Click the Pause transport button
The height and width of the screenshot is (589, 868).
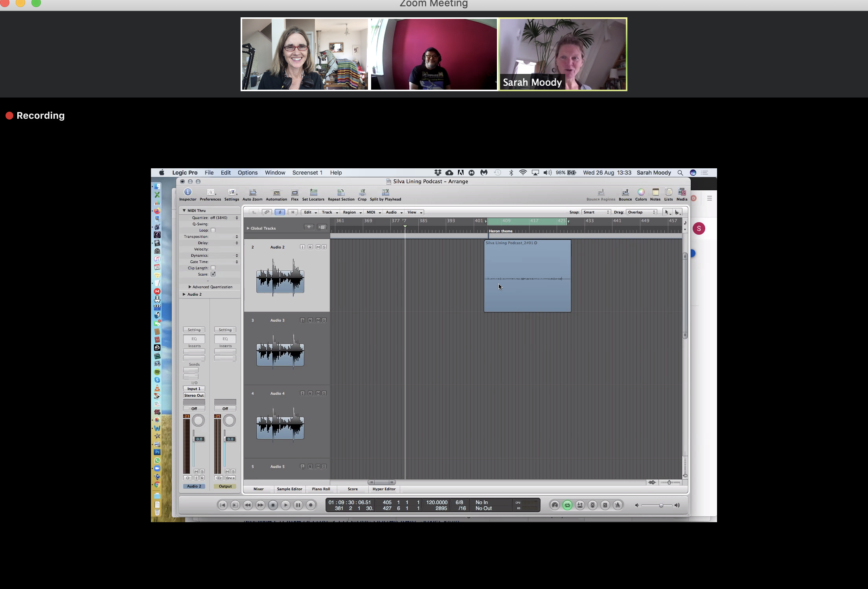click(x=298, y=505)
